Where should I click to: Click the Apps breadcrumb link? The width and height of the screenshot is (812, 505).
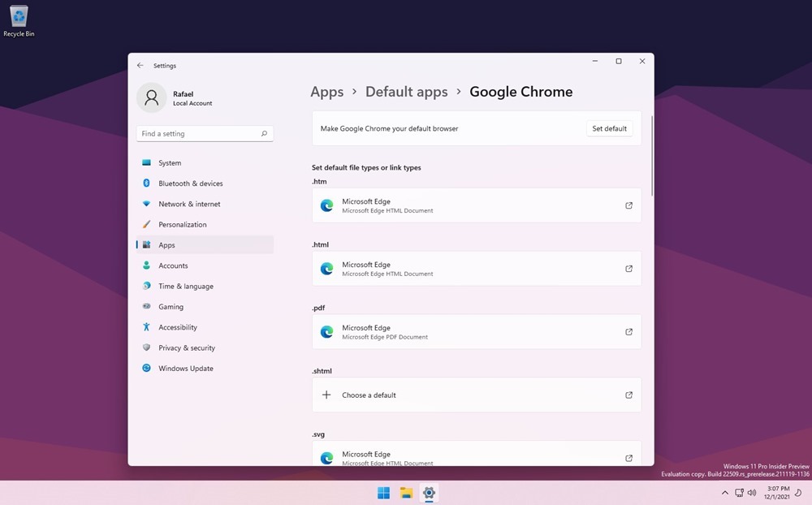coord(326,92)
